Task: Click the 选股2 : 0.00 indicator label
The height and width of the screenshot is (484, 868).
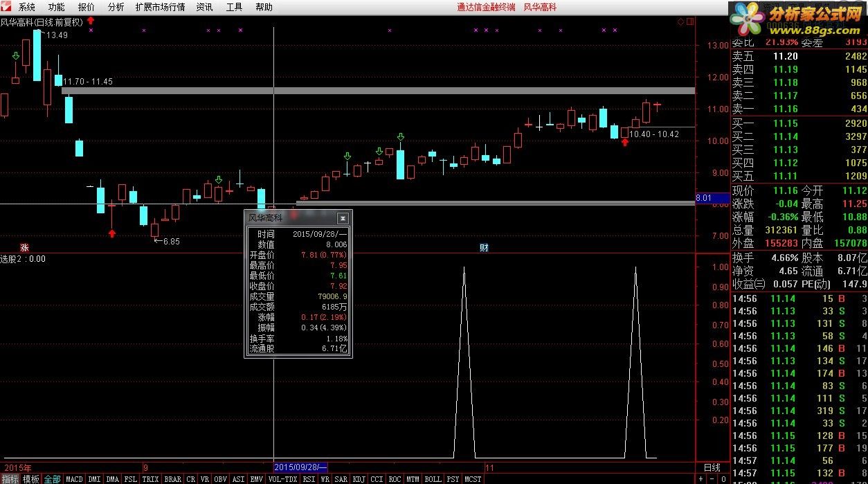Action: [23, 259]
